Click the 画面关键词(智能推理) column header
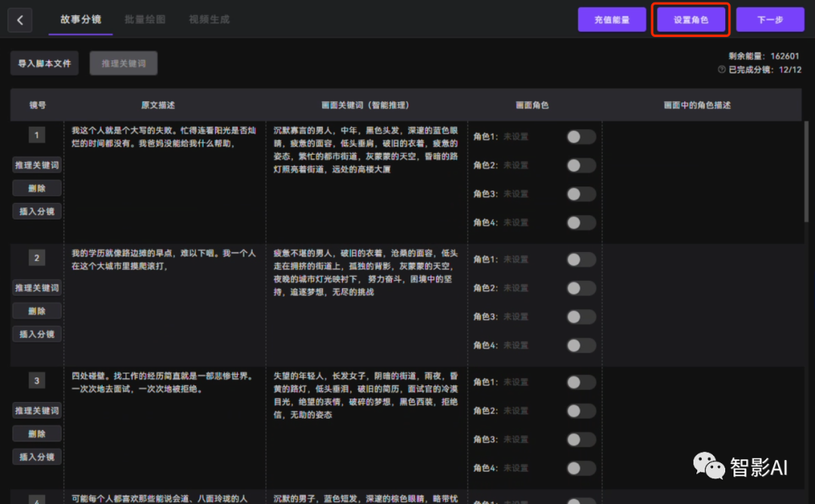The width and height of the screenshot is (815, 504). point(365,105)
